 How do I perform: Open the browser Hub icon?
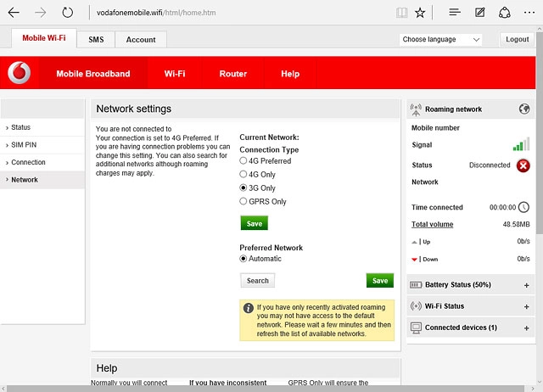(455, 13)
